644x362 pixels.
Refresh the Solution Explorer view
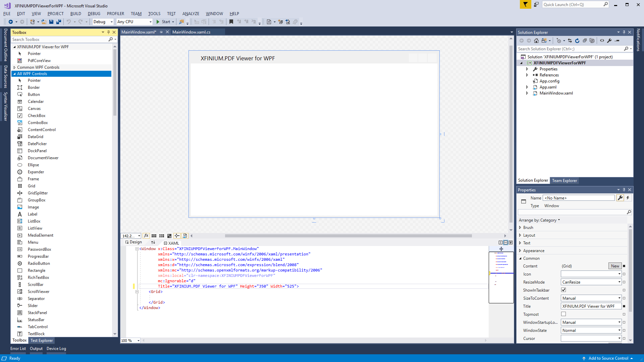coord(577,41)
